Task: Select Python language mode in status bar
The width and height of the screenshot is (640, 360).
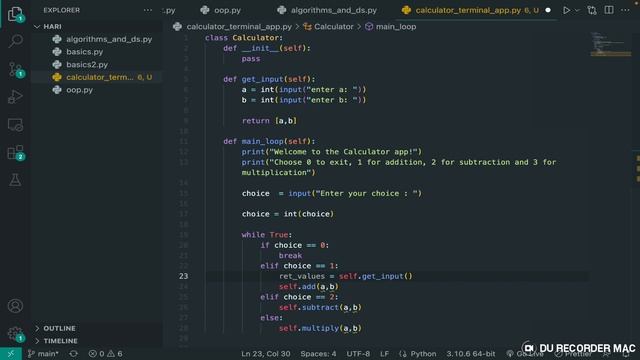Action: point(423,353)
